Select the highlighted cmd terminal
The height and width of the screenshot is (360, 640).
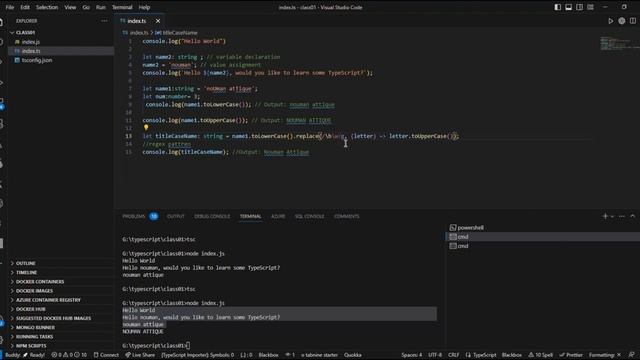[542, 237]
